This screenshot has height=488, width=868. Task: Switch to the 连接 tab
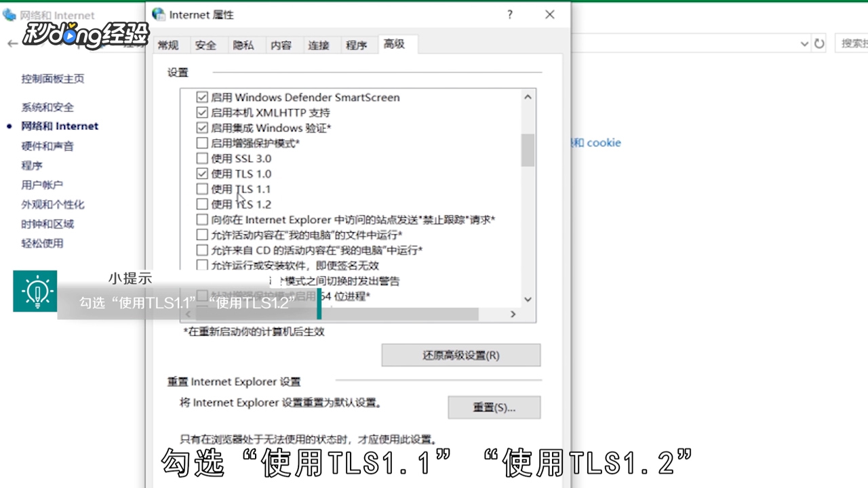coord(319,45)
